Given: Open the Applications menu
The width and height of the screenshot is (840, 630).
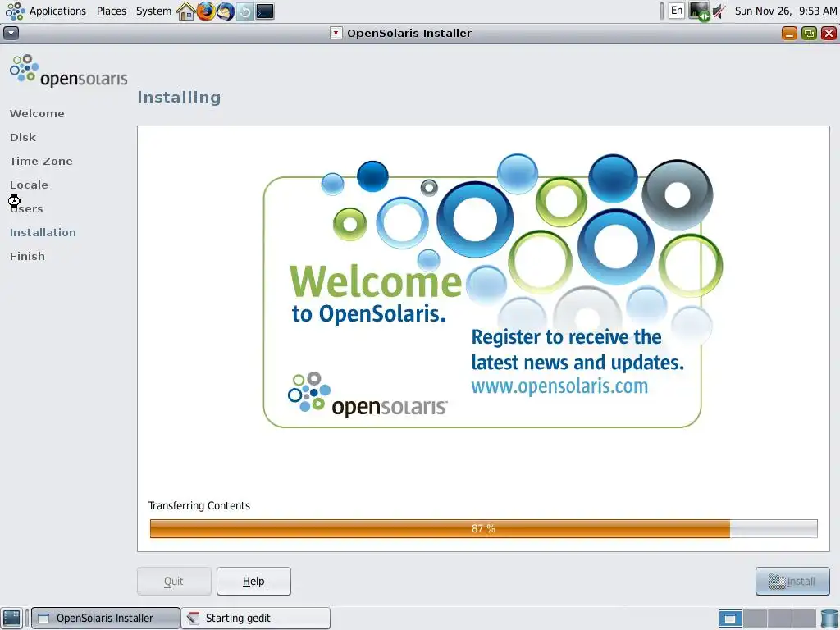Looking at the screenshot, I should (57, 11).
